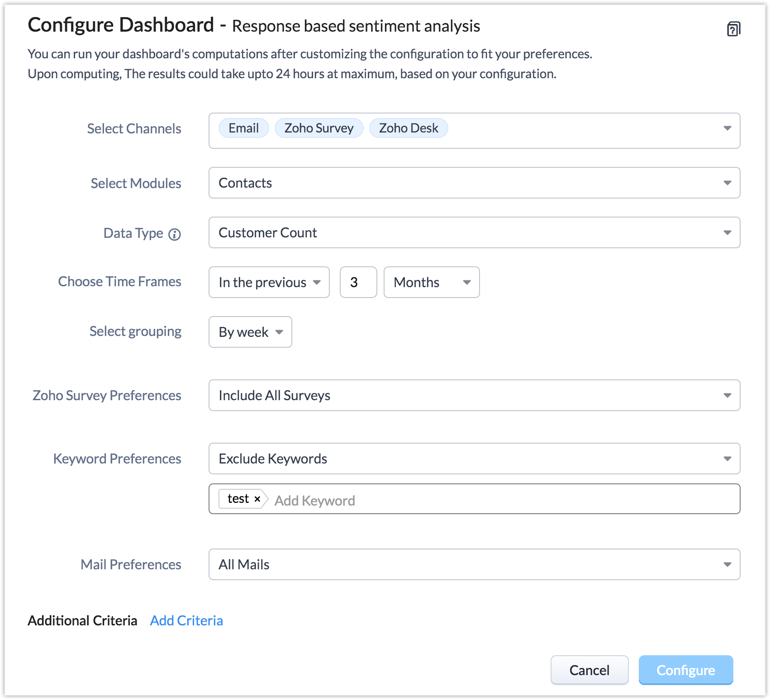Remove the 'test' keyword tag
The image size is (770, 700).
tap(257, 499)
